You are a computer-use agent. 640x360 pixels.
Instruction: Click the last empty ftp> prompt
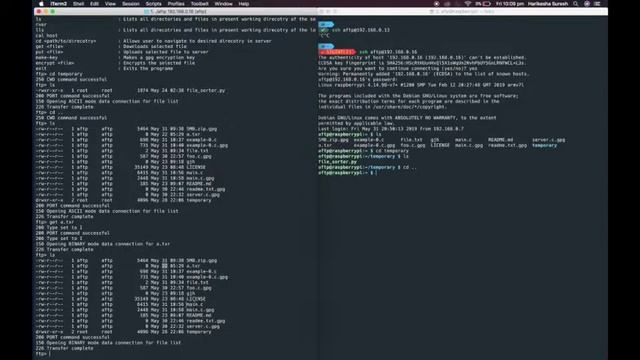(43, 353)
